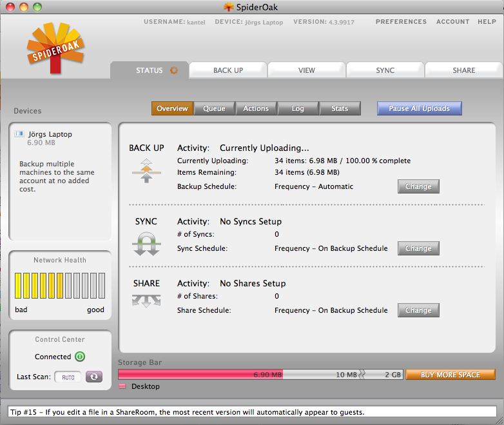This screenshot has height=425, width=504.
Task: Click the 6.90 MB device size text
Action: [41, 143]
